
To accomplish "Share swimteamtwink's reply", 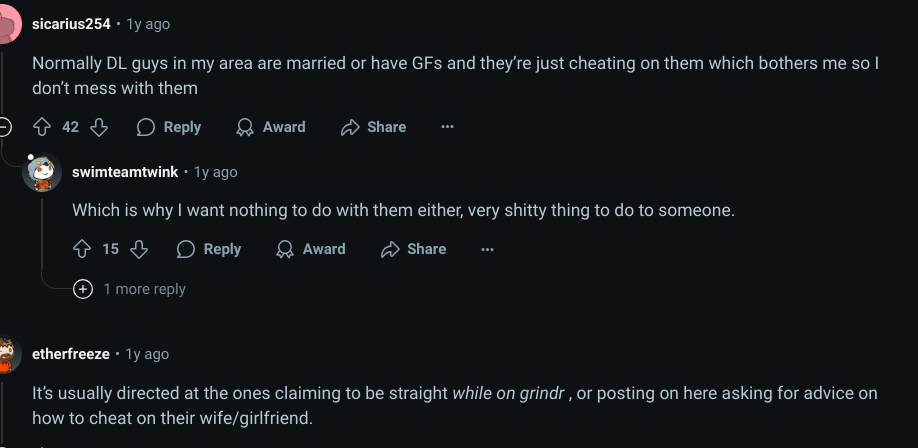I will (x=413, y=249).
